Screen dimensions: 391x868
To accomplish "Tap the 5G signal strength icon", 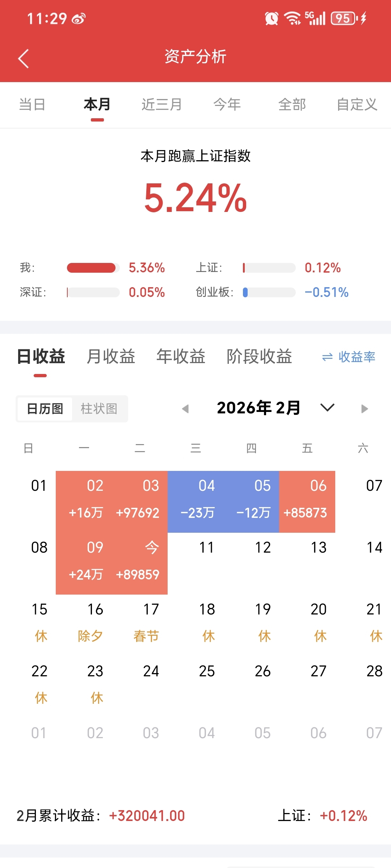I will 315,18.
